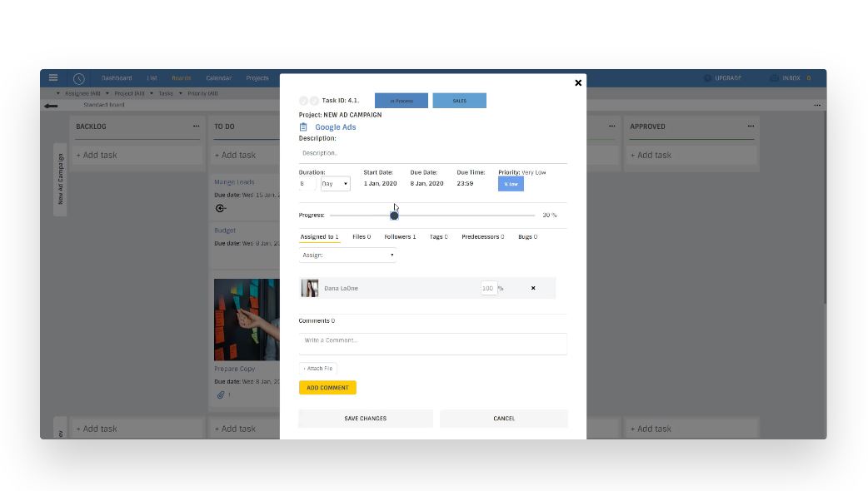868x491 pixels.
Task: Click the Start Date value 1 Jan, 2020
Action: (381, 184)
